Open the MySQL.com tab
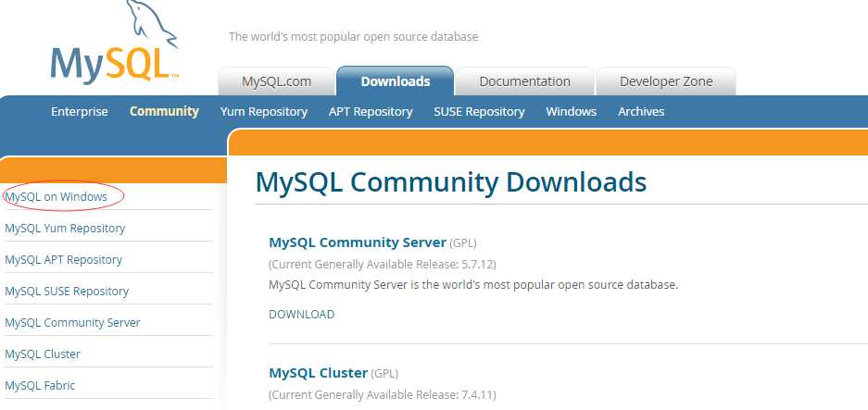This screenshot has width=868, height=410. [276, 81]
